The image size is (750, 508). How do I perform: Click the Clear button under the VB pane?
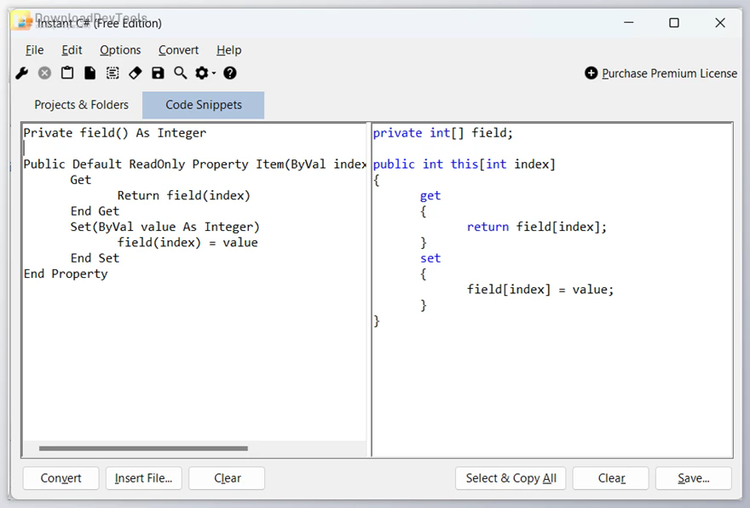tap(227, 478)
